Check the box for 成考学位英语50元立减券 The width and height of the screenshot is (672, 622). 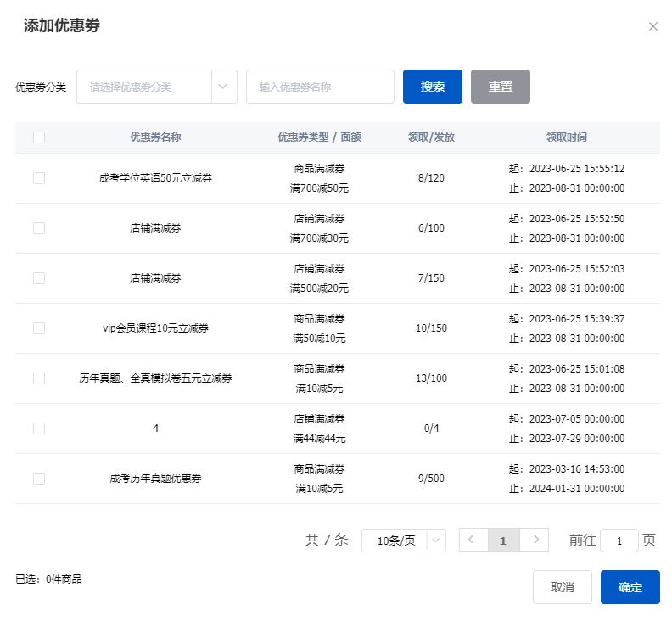click(39, 178)
